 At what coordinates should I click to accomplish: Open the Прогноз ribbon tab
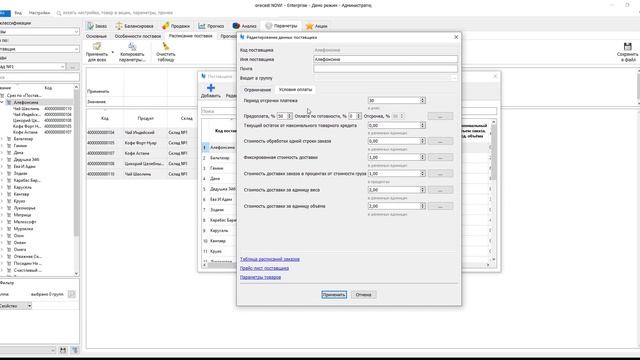211,26
